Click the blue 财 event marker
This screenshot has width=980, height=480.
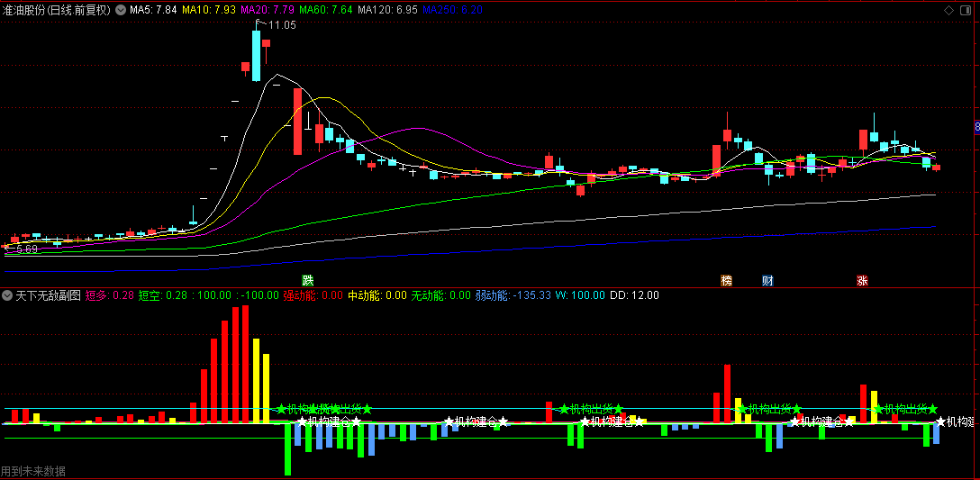pos(767,280)
